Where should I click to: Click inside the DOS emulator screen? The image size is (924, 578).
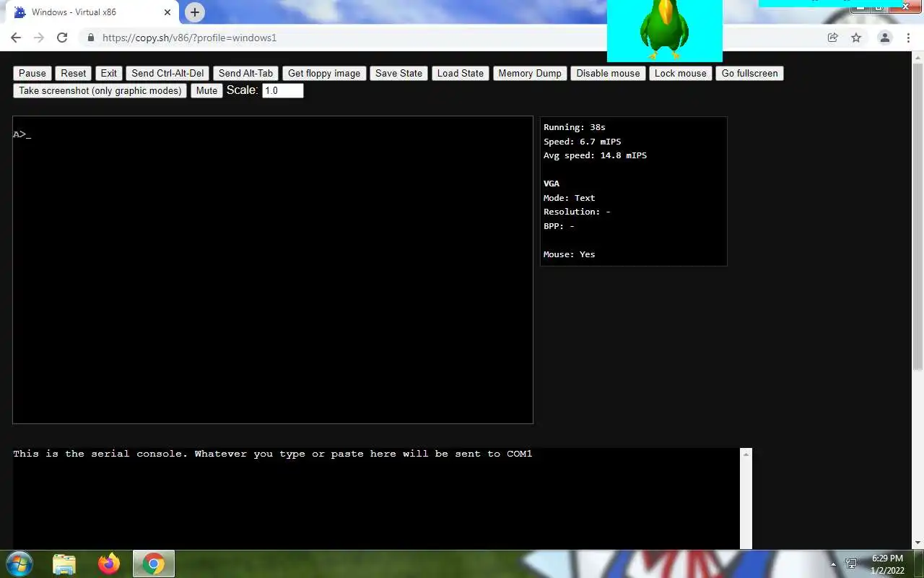273,269
